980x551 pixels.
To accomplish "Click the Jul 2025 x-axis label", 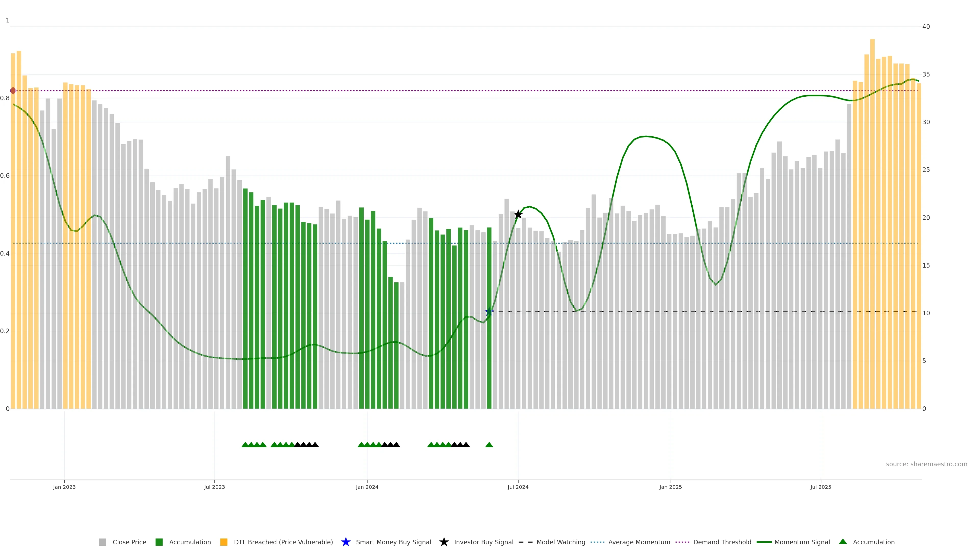I will [x=820, y=487].
